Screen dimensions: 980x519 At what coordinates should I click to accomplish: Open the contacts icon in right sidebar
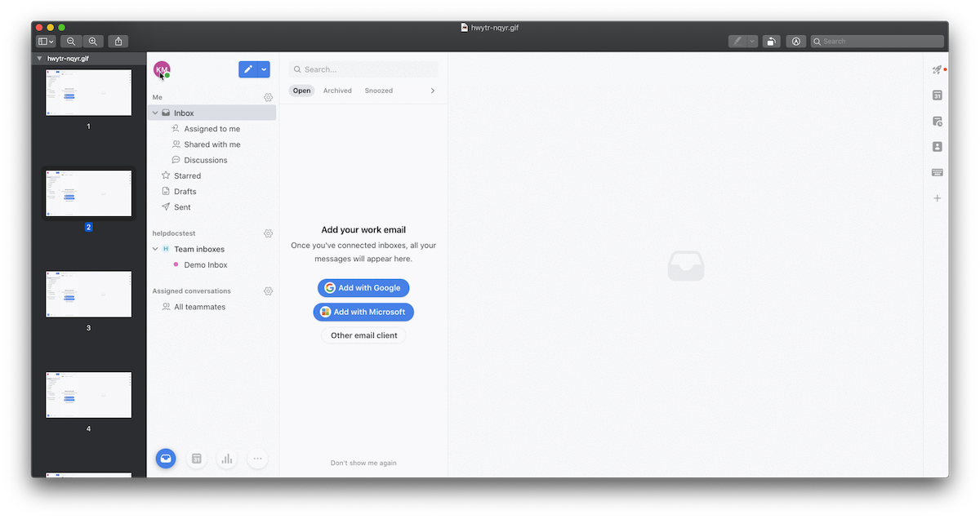(938, 147)
